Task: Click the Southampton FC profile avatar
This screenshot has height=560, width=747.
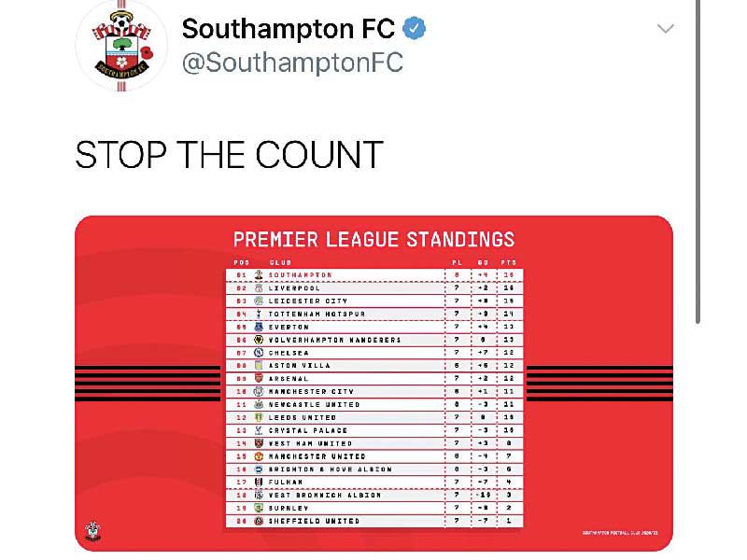Action: pyautogui.click(x=120, y=44)
